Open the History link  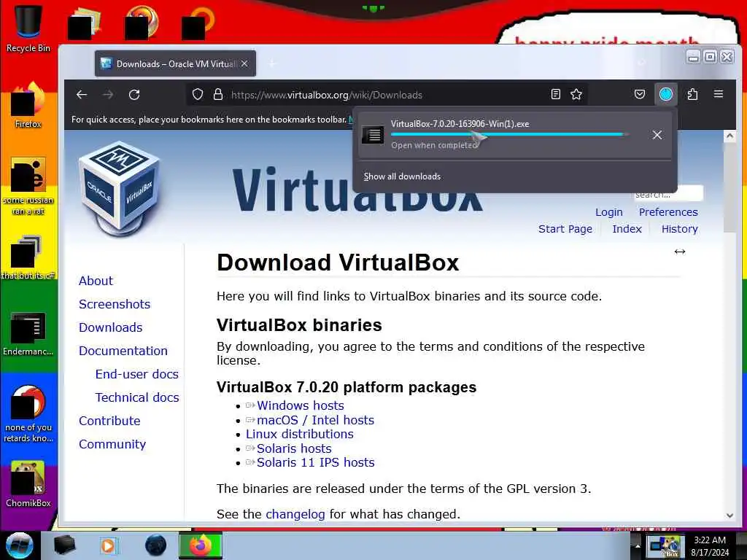[x=679, y=229]
